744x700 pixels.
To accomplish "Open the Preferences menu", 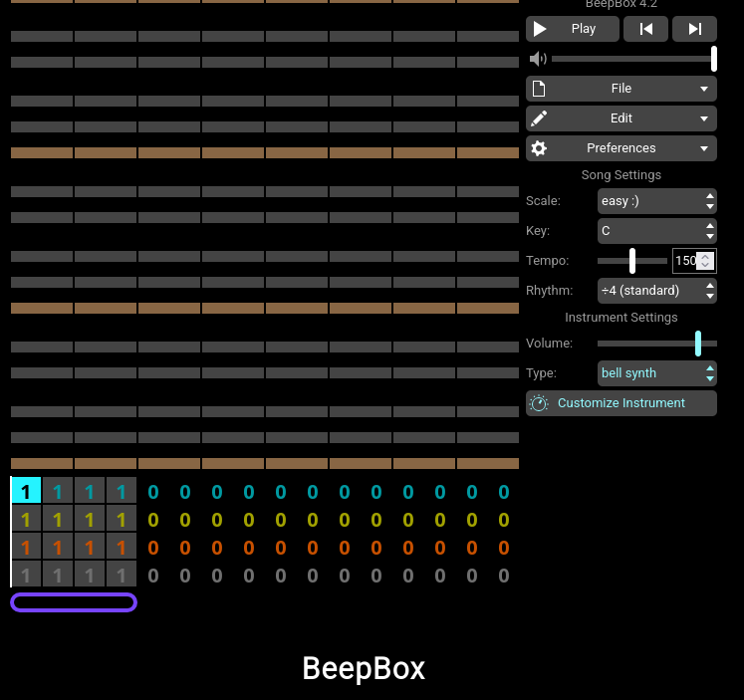I will click(x=621, y=148).
